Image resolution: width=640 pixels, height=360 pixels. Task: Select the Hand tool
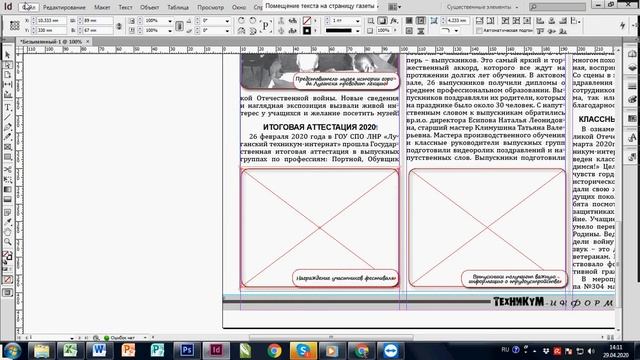click(x=8, y=232)
